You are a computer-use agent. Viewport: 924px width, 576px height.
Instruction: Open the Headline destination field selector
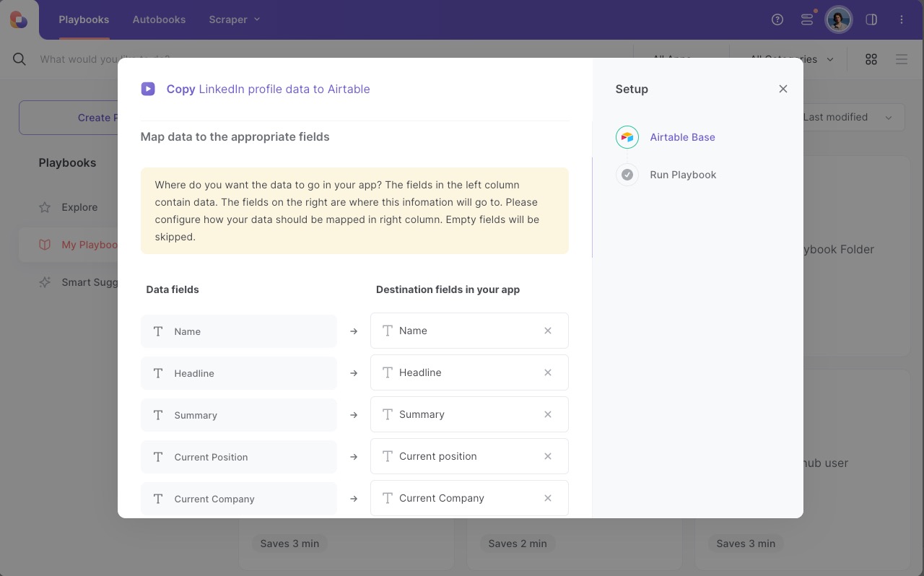pos(469,372)
